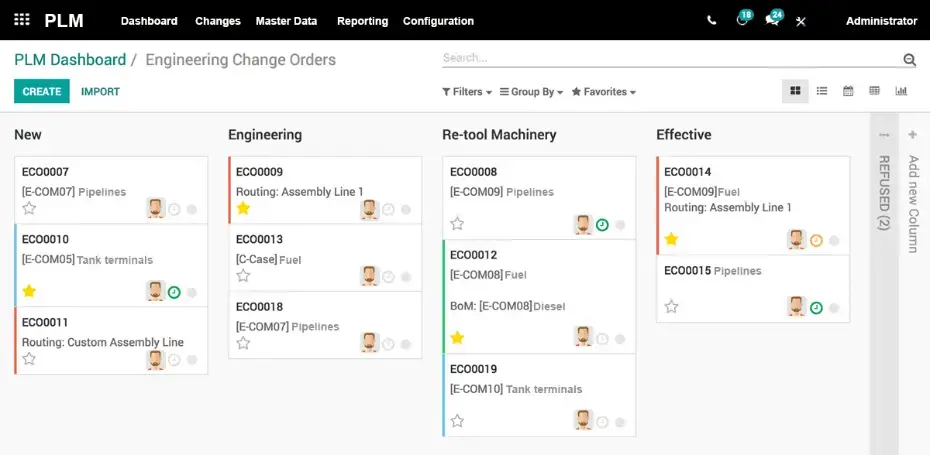Open the Favorites dropdown

click(x=604, y=92)
